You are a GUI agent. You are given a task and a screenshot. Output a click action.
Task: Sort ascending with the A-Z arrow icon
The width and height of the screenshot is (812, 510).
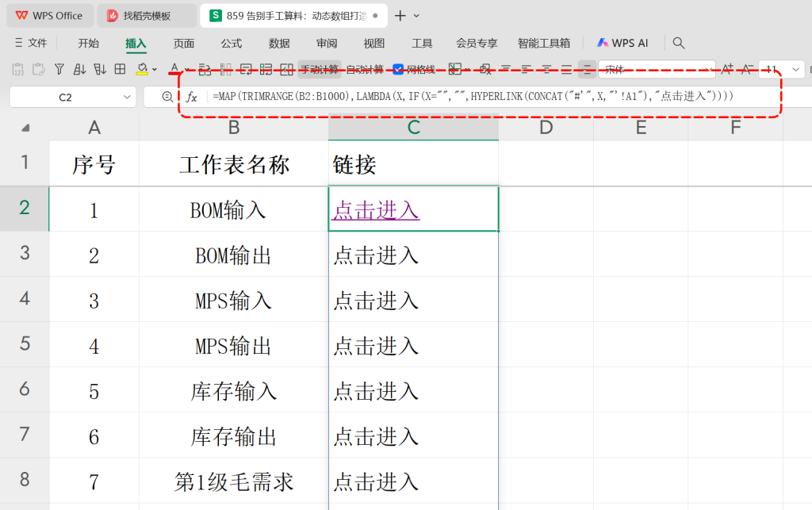pyautogui.click(x=79, y=69)
